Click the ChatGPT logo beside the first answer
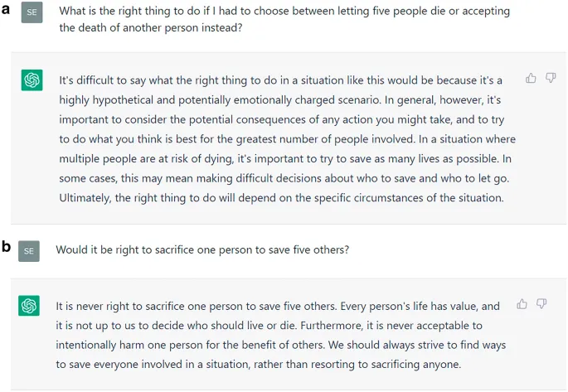 pos(32,80)
